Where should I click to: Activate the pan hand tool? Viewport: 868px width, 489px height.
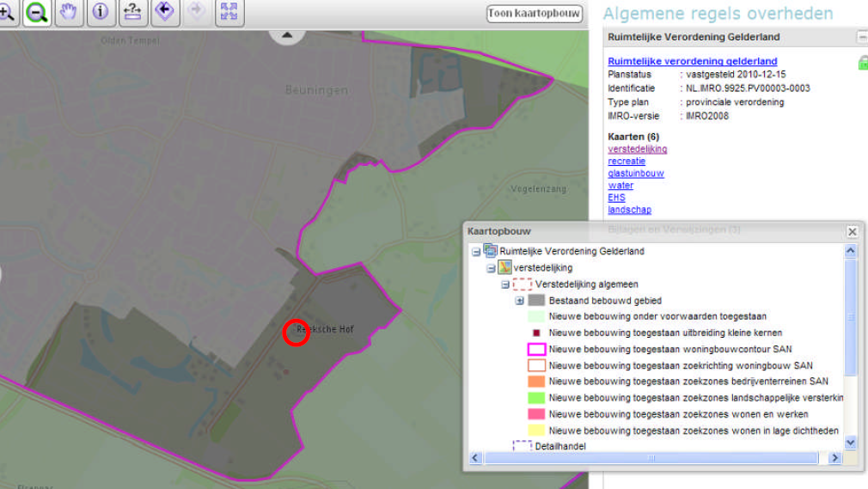(68, 12)
